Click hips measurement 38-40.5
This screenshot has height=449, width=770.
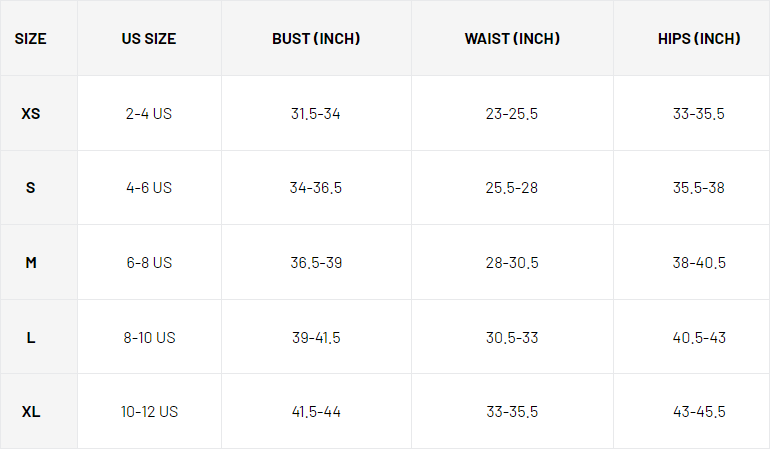[x=699, y=263]
